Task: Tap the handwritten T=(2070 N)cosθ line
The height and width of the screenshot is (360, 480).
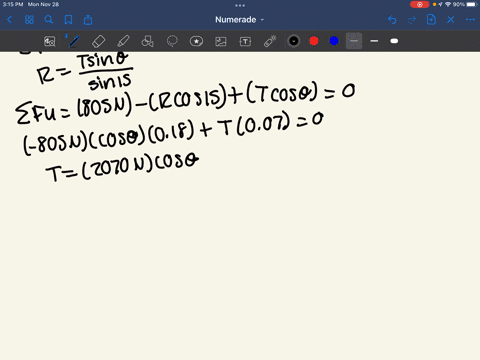Action: [122, 167]
